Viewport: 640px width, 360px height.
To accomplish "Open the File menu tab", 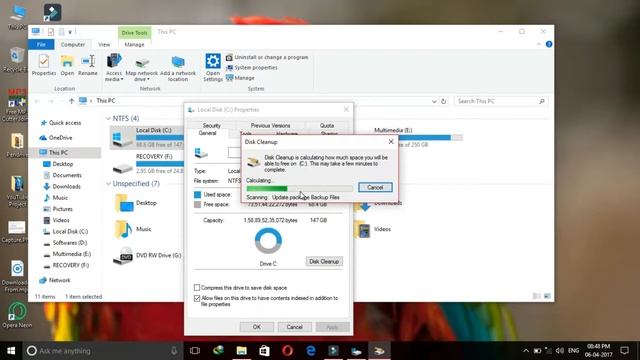I will 41,44.
